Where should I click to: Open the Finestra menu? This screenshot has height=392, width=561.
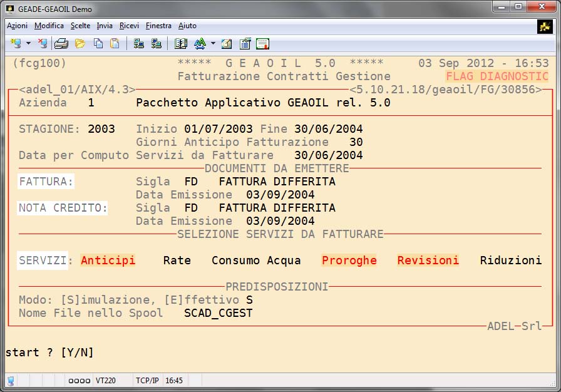158,26
